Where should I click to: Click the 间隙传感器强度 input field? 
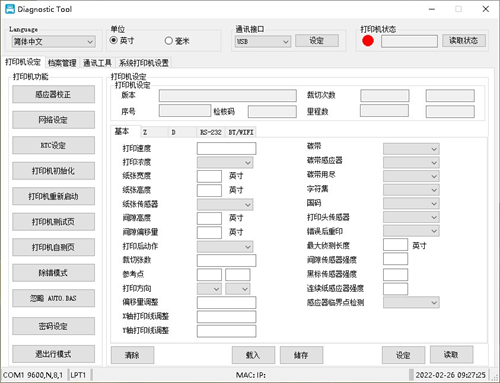395,259
